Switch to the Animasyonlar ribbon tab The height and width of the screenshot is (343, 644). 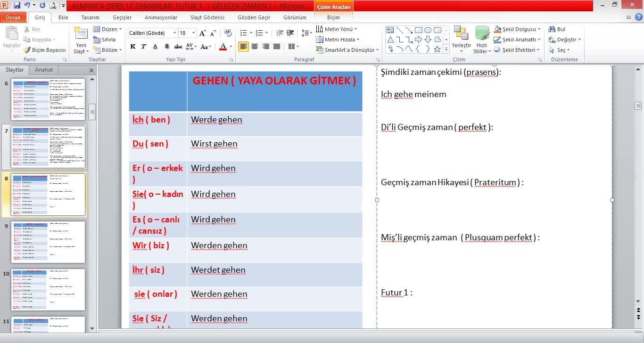[x=161, y=17]
